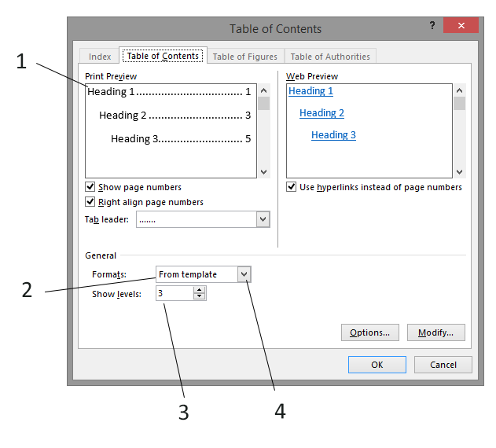The width and height of the screenshot is (496, 448).
Task: Expand the Formats dropdown arrow
Action: (244, 274)
